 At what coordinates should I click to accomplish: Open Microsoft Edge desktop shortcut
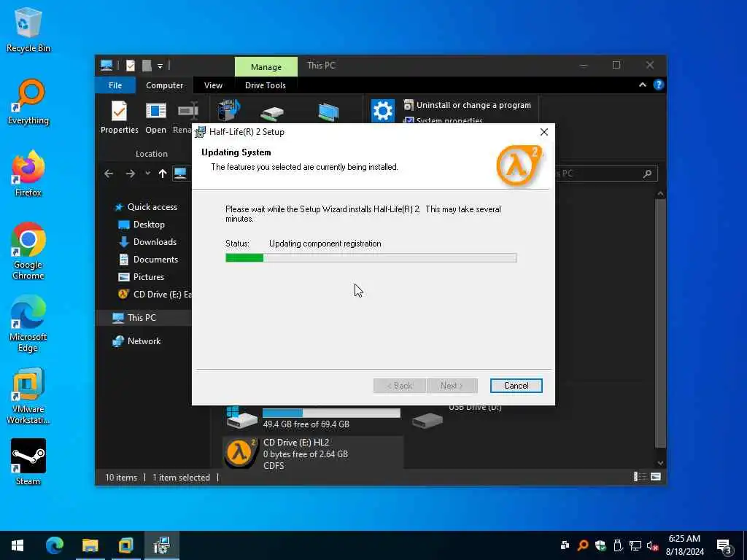click(28, 323)
